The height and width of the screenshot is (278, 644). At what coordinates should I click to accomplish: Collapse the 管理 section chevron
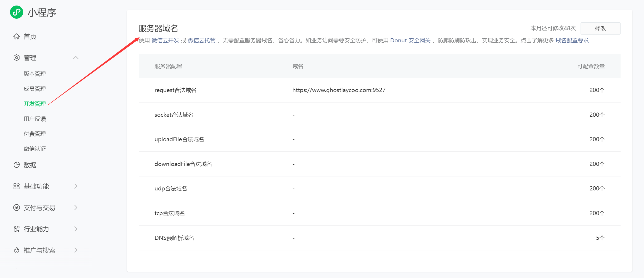click(76, 58)
